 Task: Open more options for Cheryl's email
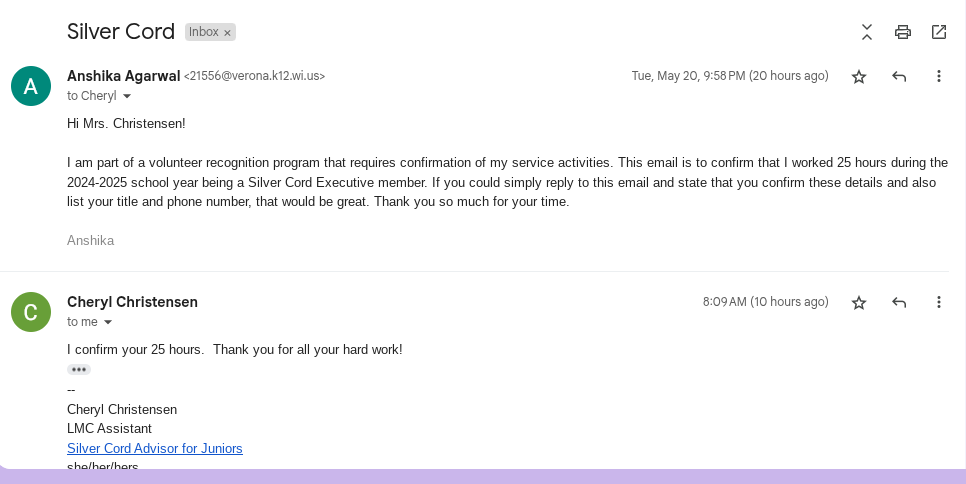pos(938,302)
